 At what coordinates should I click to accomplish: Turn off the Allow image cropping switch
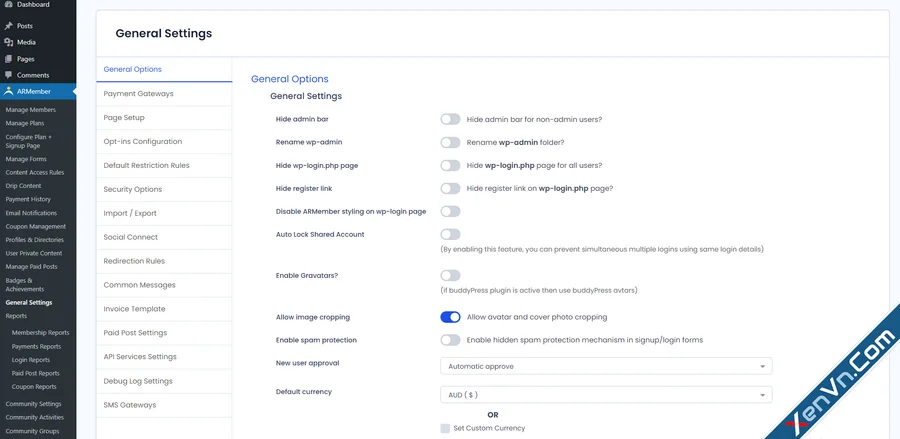click(451, 317)
